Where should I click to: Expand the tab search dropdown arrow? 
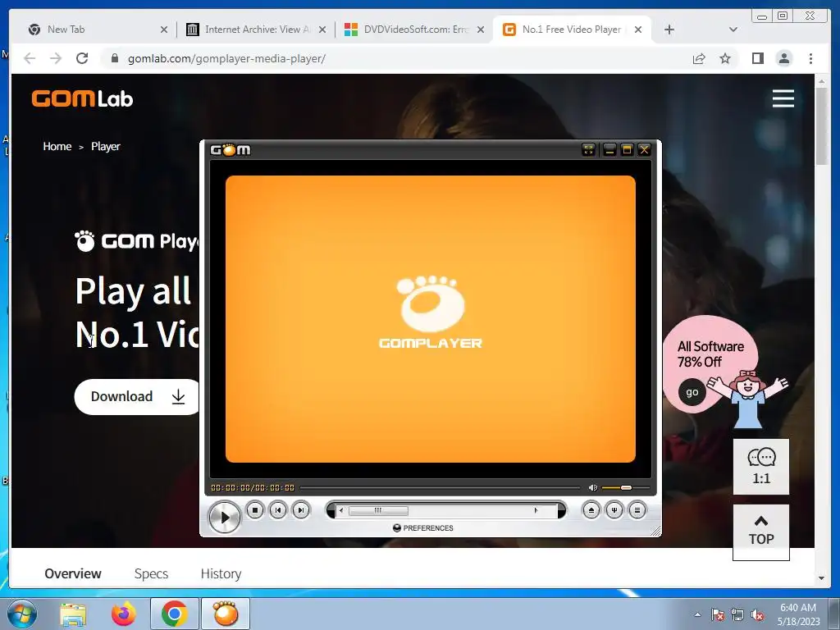pos(733,30)
